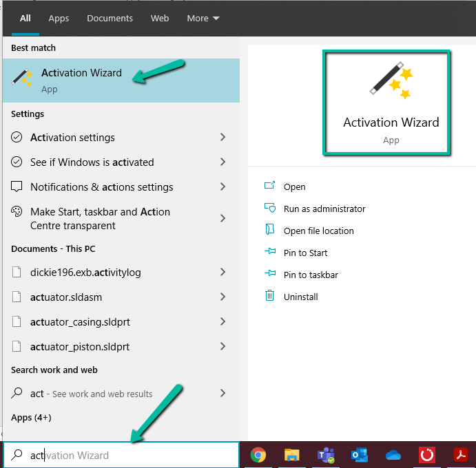Expand dickie196.exb.activitylog chevron

pyautogui.click(x=223, y=272)
